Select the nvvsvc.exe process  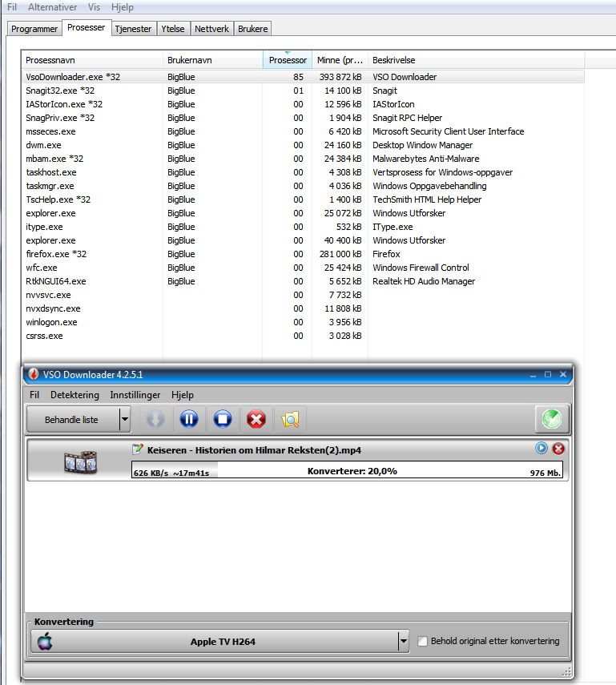pyautogui.click(x=303, y=295)
